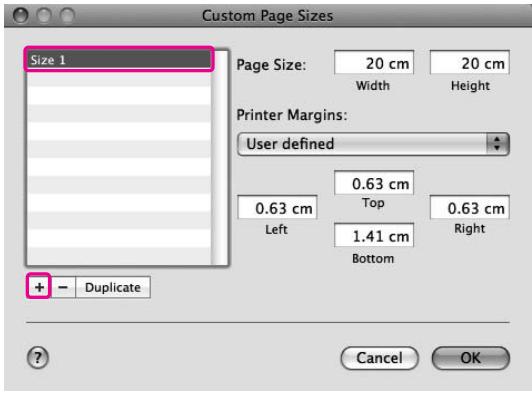
Task: Open the help button
Action: (38, 357)
